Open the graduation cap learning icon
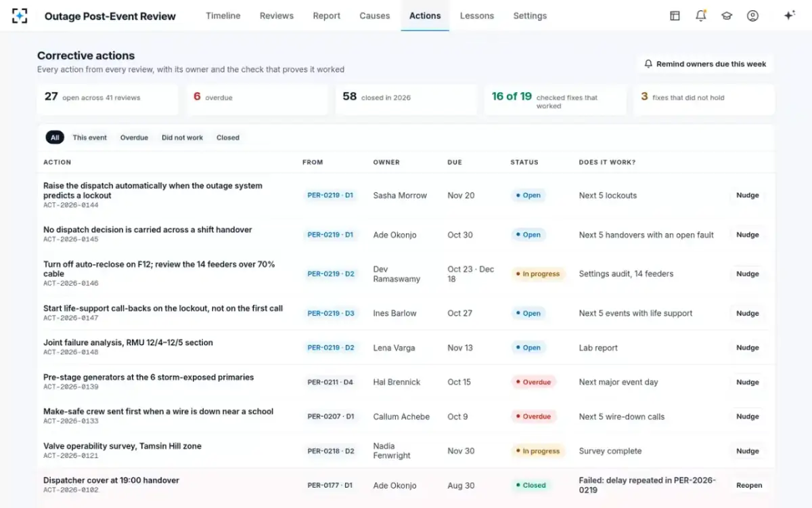 click(x=727, y=16)
